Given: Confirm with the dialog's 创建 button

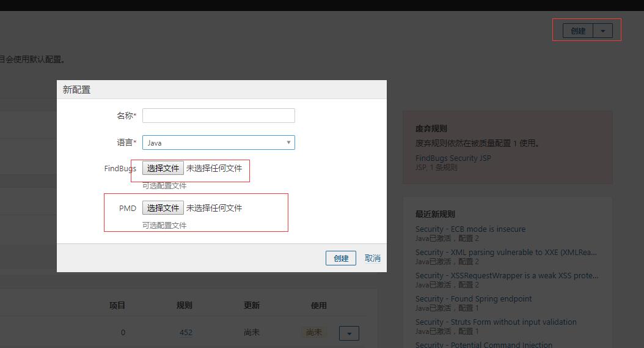Looking at the screenshot, I should [341, 258].
